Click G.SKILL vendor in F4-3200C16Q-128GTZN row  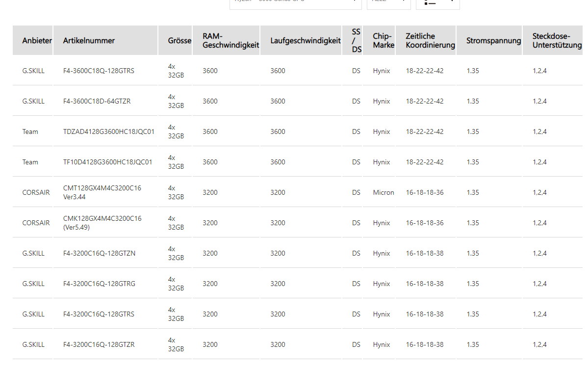(x=33, y=253)
